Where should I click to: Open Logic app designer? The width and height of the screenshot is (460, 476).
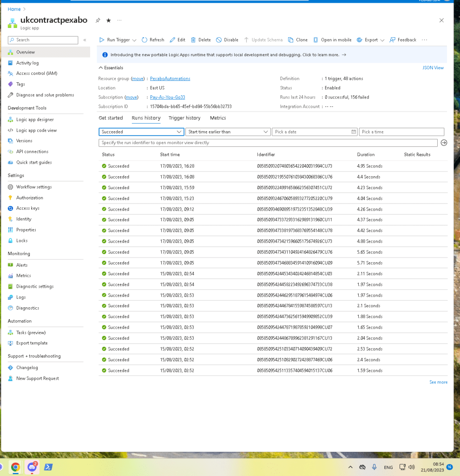tap(34, 119)
